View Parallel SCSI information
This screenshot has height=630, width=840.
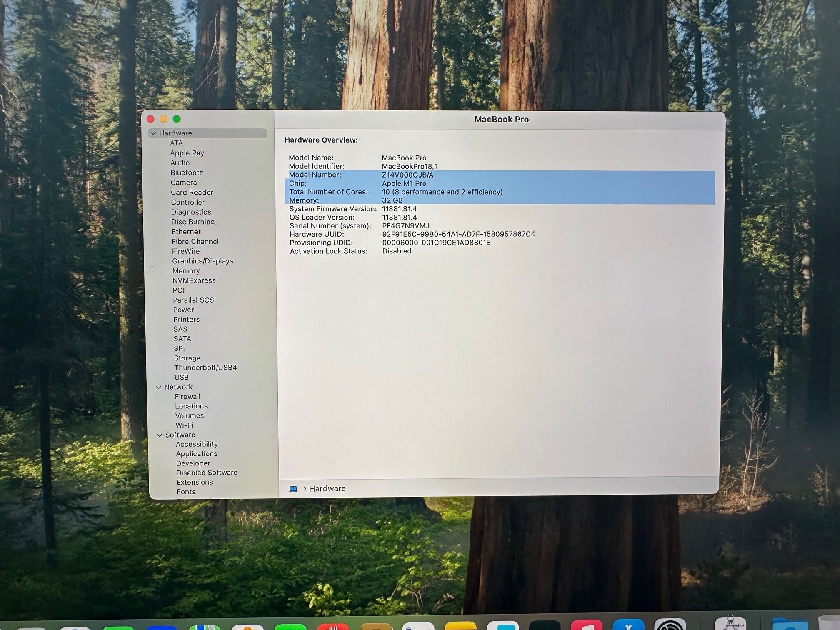[195, 300]
